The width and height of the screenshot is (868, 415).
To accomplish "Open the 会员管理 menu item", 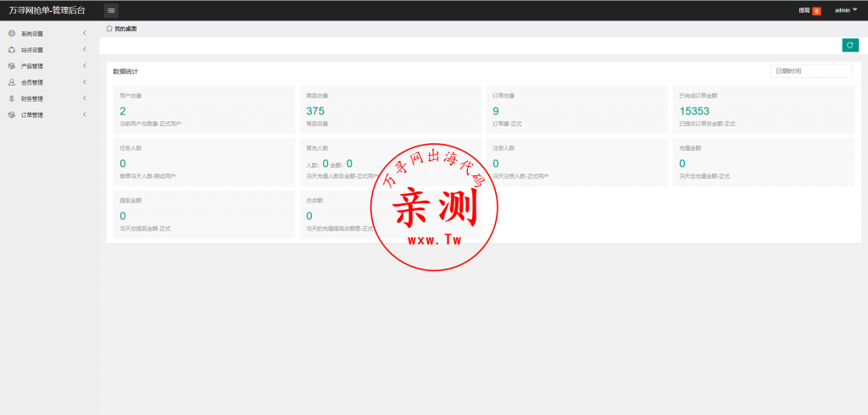I will point(49,82).
